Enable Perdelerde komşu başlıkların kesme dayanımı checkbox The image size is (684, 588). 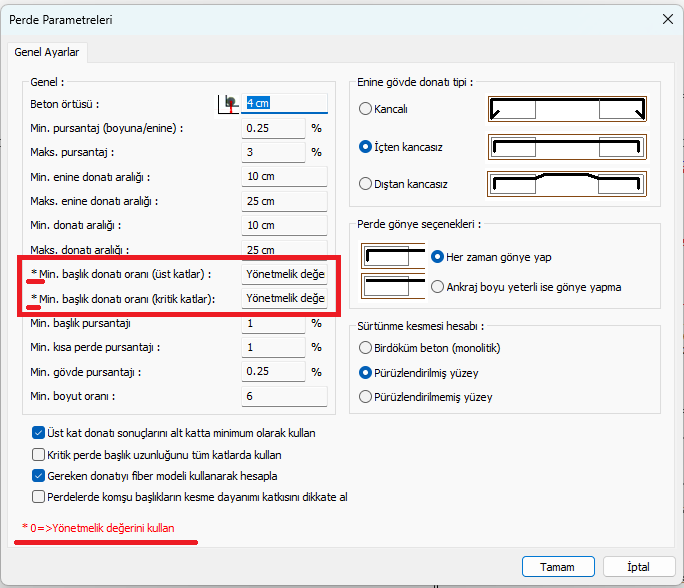tap(38, 497)
